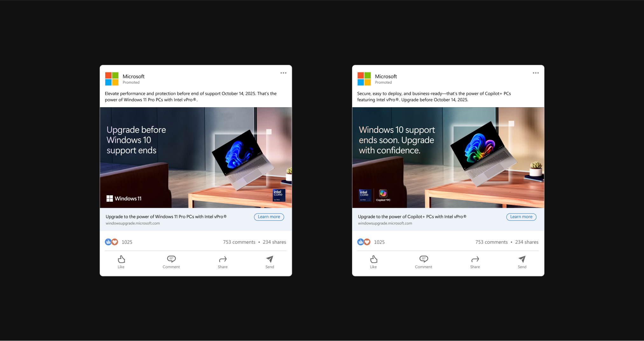View 753 comments on the Windows 11 Pro ad
Viewport: 644px width, 341px height.
click(x=239, y=242)
